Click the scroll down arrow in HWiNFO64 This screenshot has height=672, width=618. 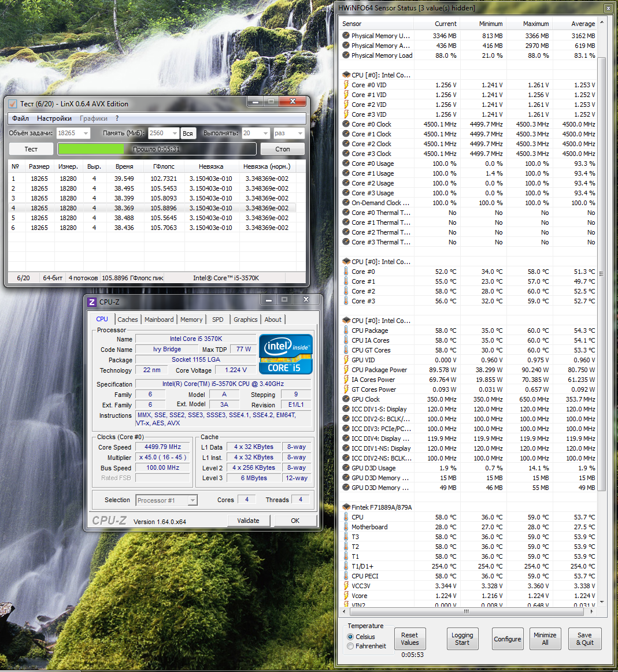point(602,602)
